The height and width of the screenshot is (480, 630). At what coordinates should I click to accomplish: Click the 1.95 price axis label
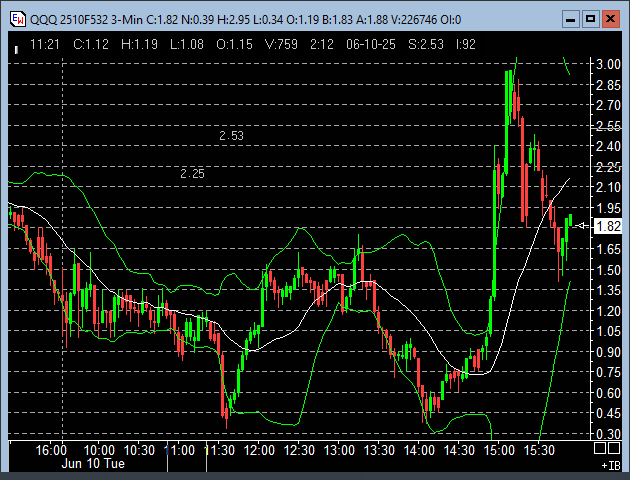click(608, 208)
